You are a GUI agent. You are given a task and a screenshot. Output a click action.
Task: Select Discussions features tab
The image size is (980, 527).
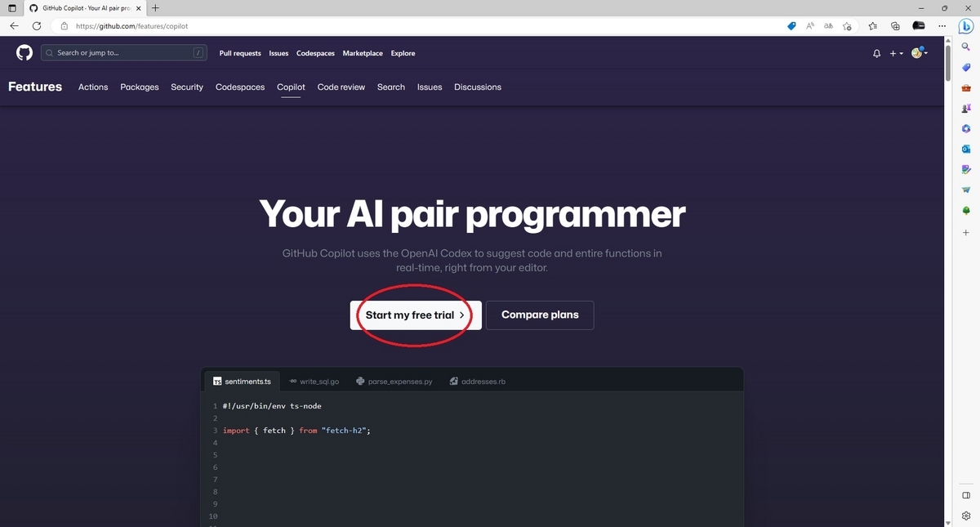pos(478,87)
